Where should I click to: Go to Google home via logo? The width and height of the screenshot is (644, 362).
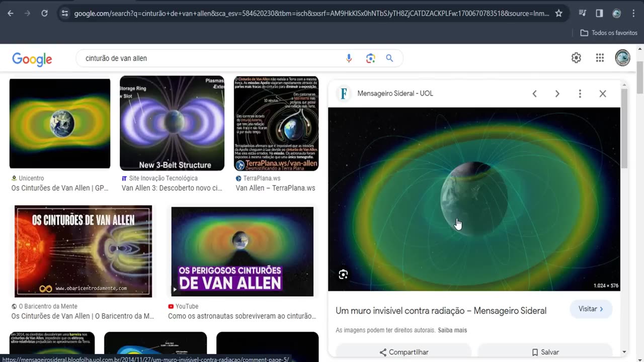[x=32, y=59]
